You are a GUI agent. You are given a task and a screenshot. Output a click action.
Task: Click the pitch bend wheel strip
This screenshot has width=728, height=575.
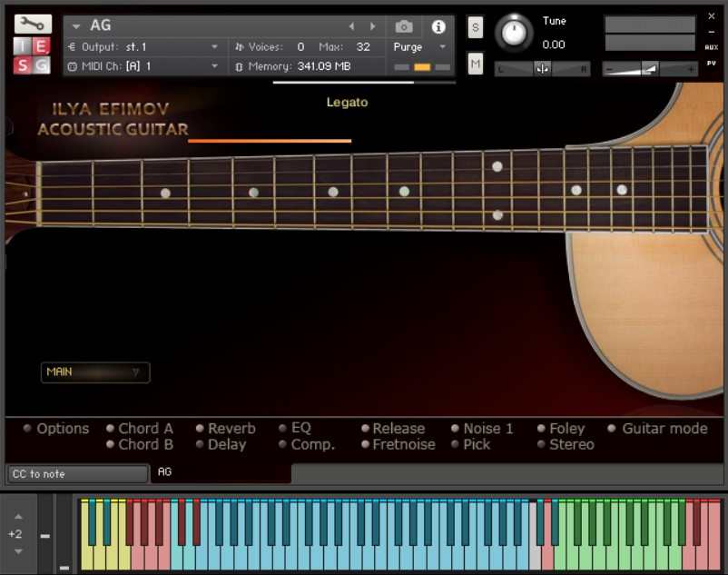tap(45, 533)
